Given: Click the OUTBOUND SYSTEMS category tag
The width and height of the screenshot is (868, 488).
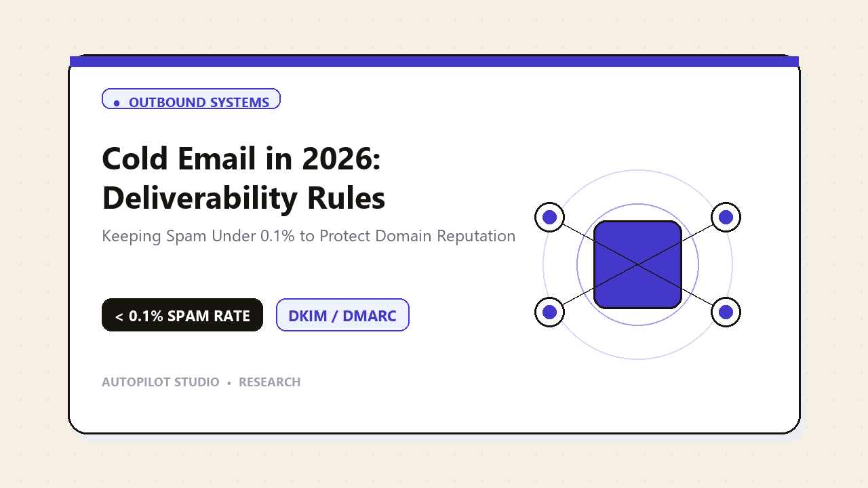Looking at the screenshot, I should point(191,99).
